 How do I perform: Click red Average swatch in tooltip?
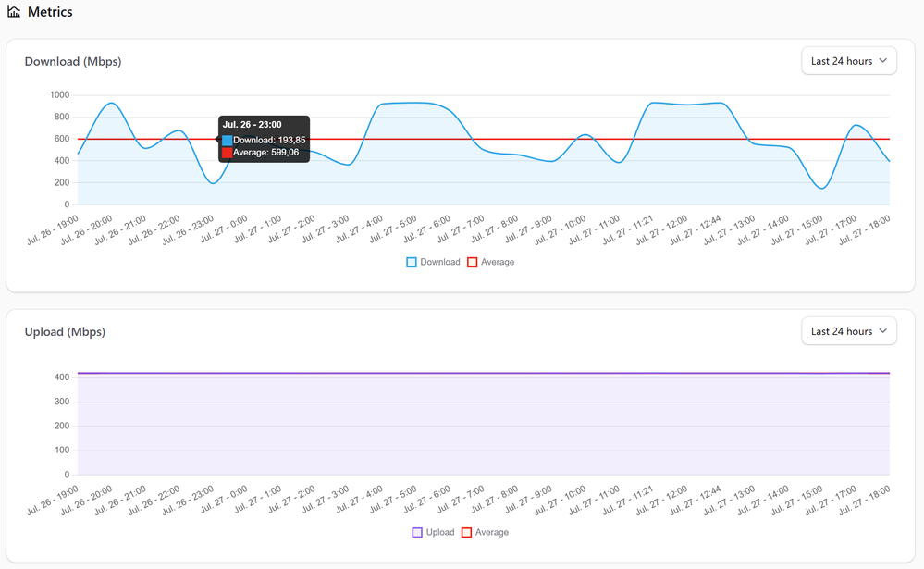point(227,153)
